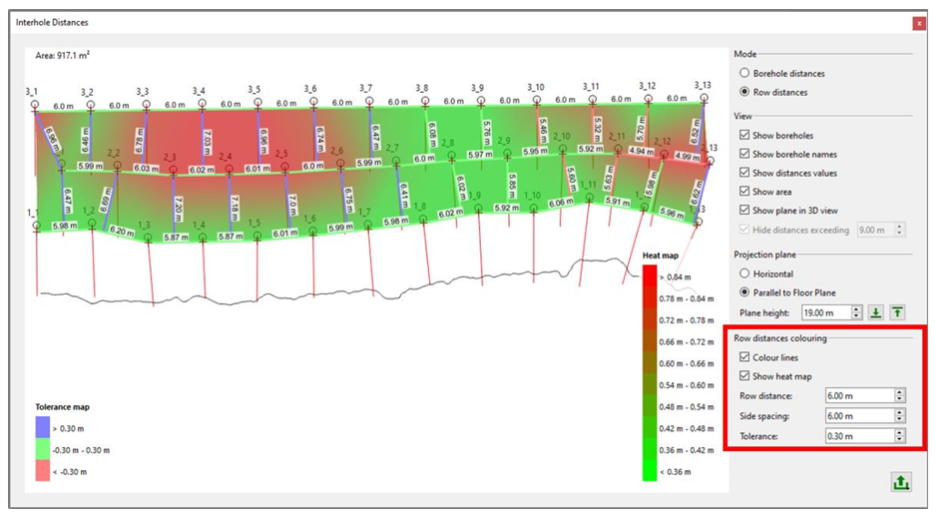936x514 pixels.
Task: Uncheck Show borehole names
Action: [x=743, y=154]
